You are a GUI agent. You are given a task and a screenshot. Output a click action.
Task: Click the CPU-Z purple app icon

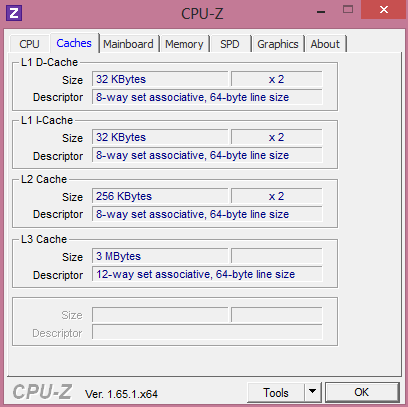coord(14,13)
